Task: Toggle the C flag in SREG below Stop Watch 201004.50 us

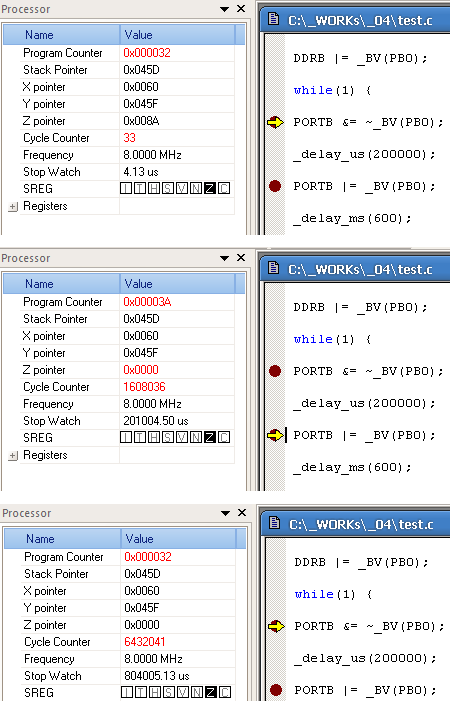Action: point(224,437)
